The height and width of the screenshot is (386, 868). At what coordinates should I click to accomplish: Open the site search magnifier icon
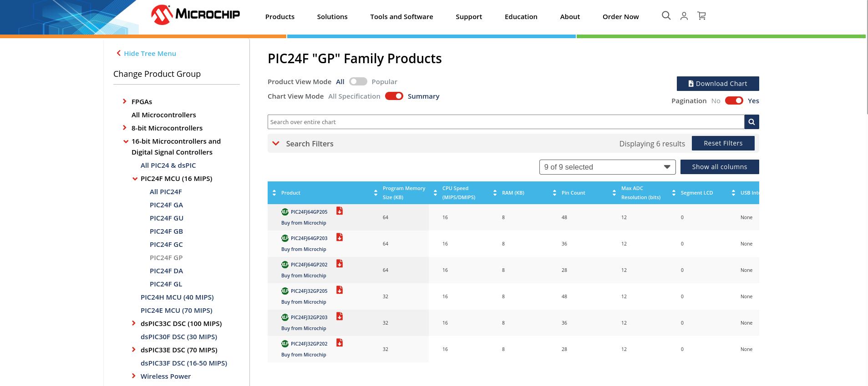point(666,16)
